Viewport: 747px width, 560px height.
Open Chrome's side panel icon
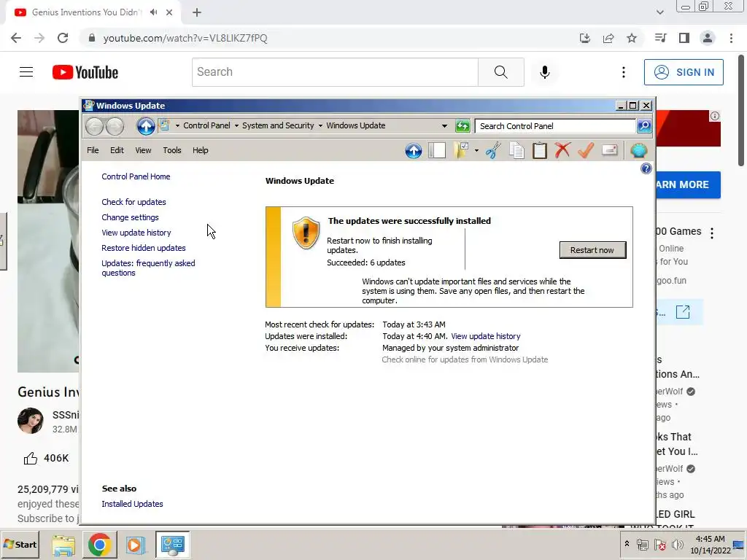(684, 38)
